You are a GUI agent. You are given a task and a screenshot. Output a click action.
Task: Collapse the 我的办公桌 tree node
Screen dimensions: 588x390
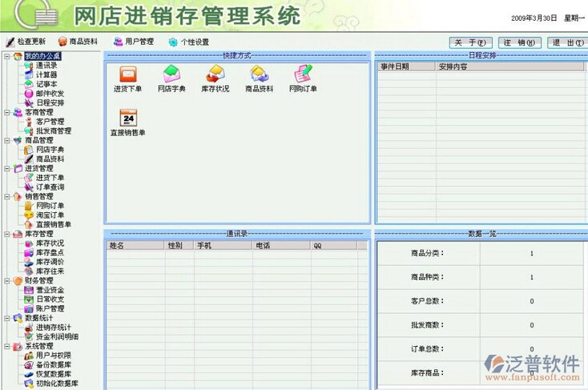6,56
